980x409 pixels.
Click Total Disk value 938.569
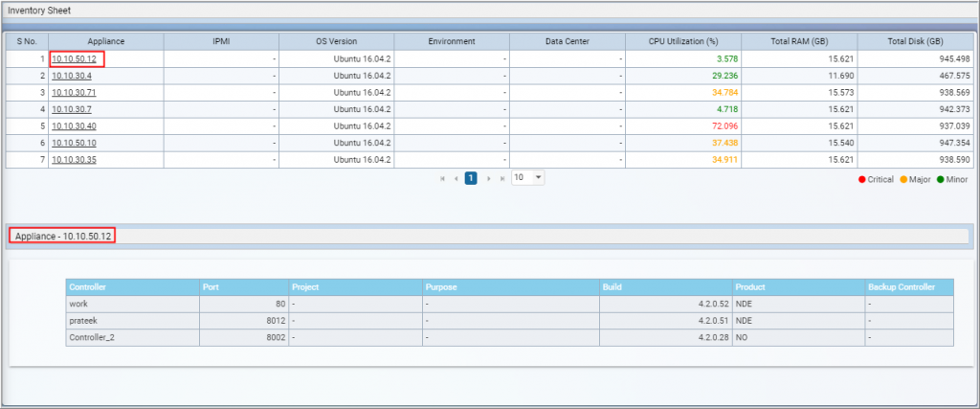tap(954, 93)
